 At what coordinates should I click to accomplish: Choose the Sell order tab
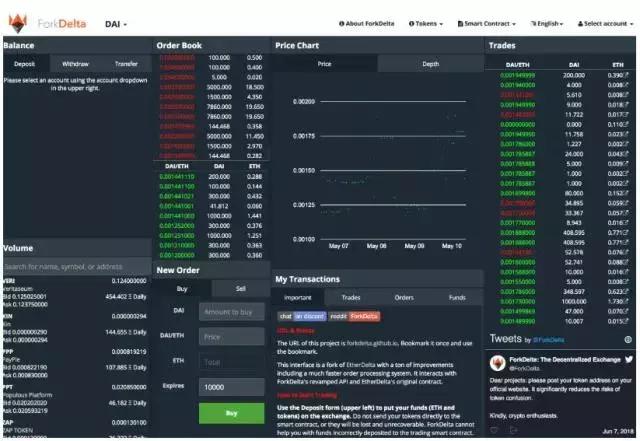(x=241, y=289)
